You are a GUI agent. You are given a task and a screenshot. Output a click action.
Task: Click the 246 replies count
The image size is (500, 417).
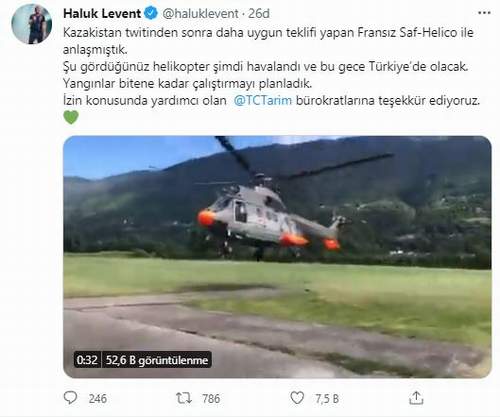tap(98, 398)
